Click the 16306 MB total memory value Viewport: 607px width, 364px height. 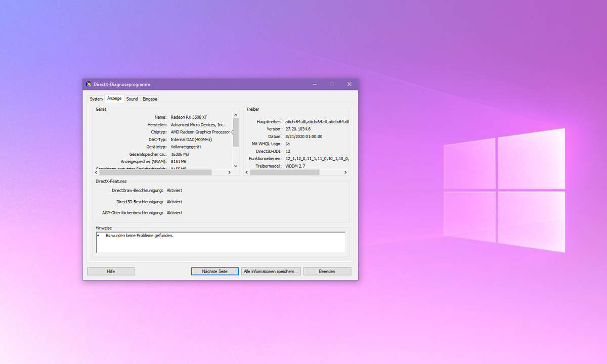point(180,154)
